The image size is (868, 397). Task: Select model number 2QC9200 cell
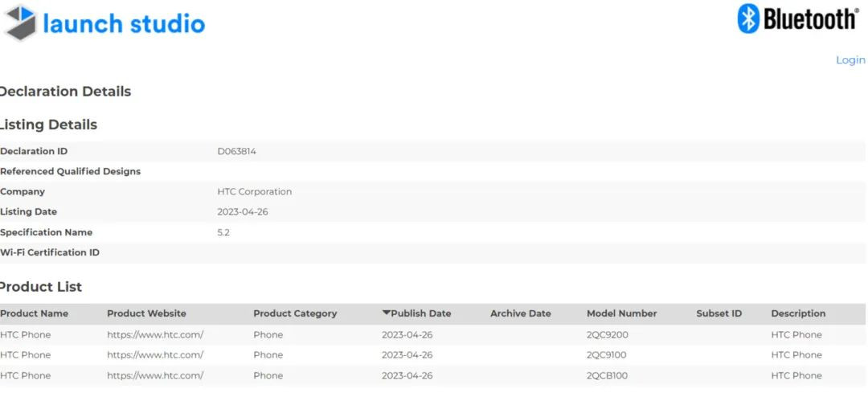pyautogui.click(x=608, y=334)
